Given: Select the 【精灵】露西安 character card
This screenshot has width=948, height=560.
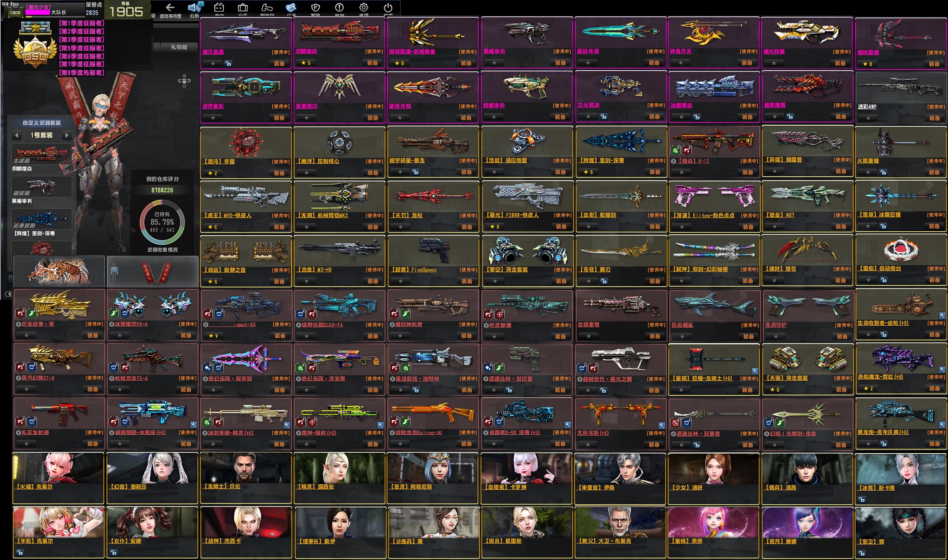Looking at the screenshot, I should (x=339, y=478).
